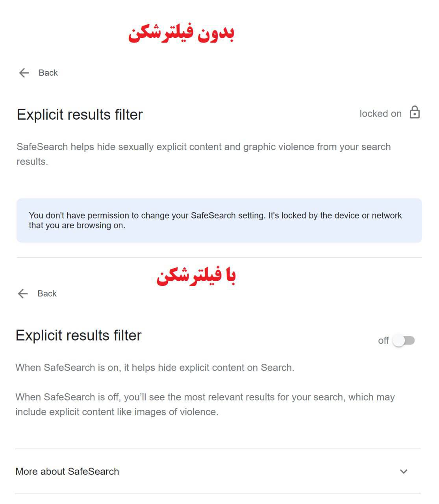
Task: Click the red 'بدون فیلترشکن' caption
Action: [x=181, y=33]
